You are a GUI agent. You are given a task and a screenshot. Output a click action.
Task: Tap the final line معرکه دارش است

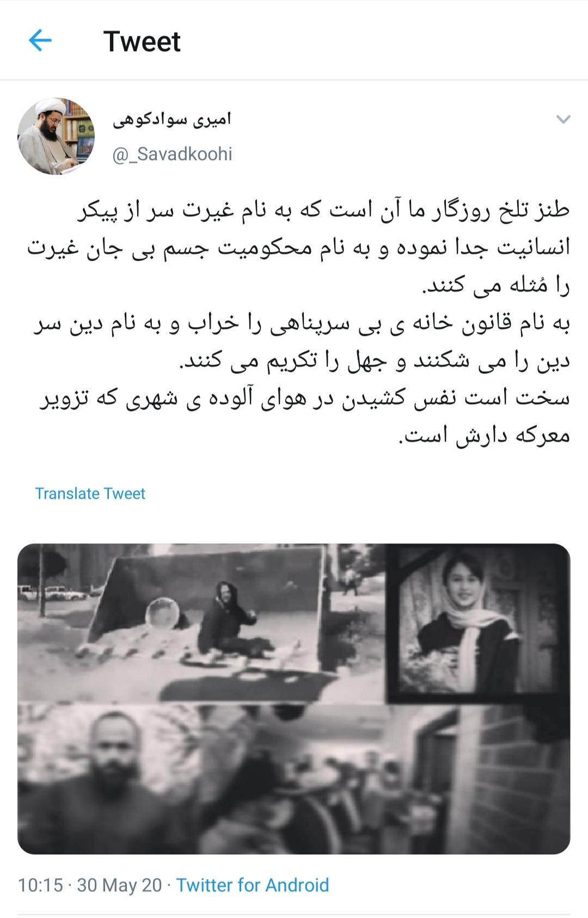(x=485, y=437)
